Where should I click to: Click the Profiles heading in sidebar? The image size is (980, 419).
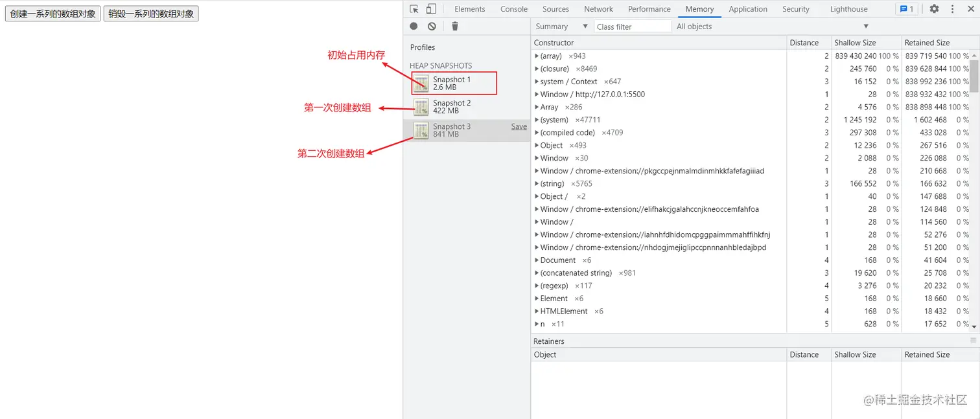pos(423,47)
